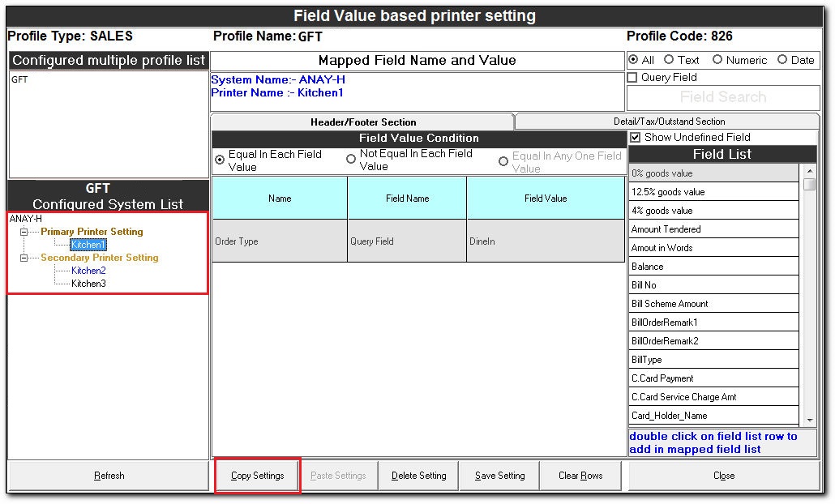835x504 pixels.
Task: Click the Order Type name cell
Action: (x=280, y=241)
